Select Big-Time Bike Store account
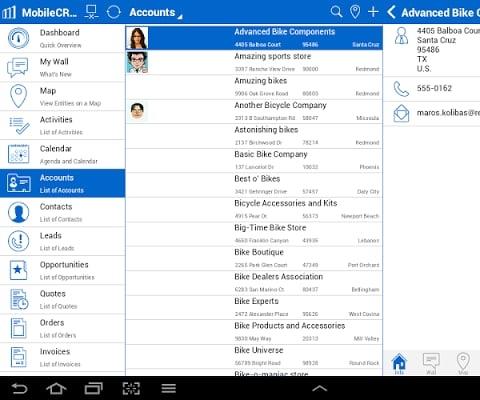 point(254,234)
